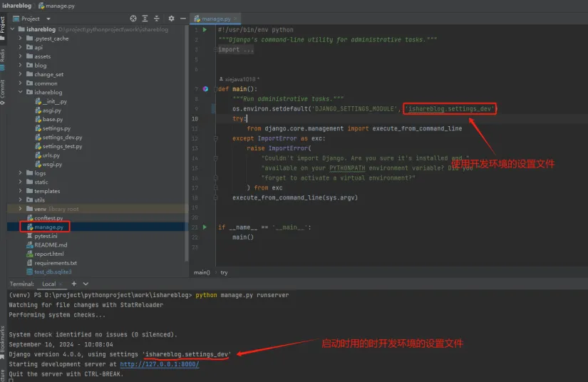Toggle code folding on the import line
This screenshot has height=382, width=588.
[215, 50]
